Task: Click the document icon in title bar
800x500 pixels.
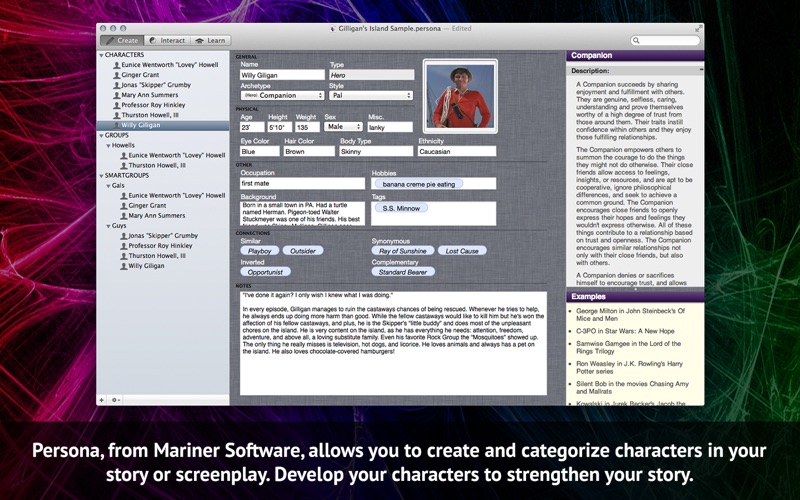Action: tap(333, 28)
